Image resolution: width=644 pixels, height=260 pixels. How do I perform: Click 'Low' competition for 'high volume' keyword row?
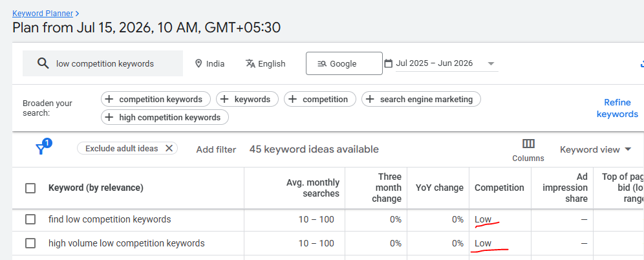(483, 243)
